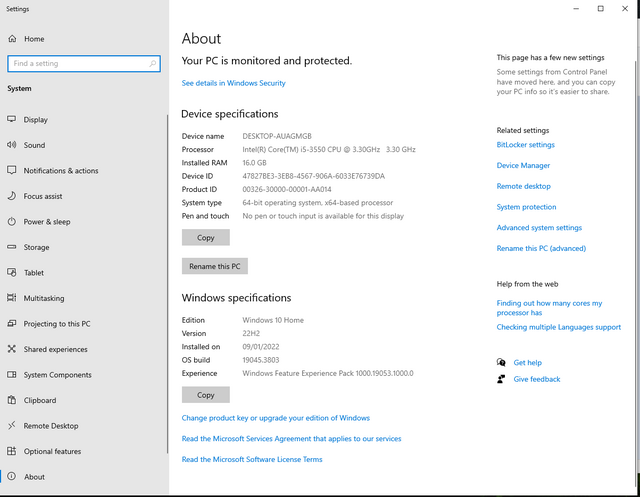Click the OS build value 19045.3803
Image resolution: width=640 pixels, height=497 pixels.
click(x=261, y=360)
